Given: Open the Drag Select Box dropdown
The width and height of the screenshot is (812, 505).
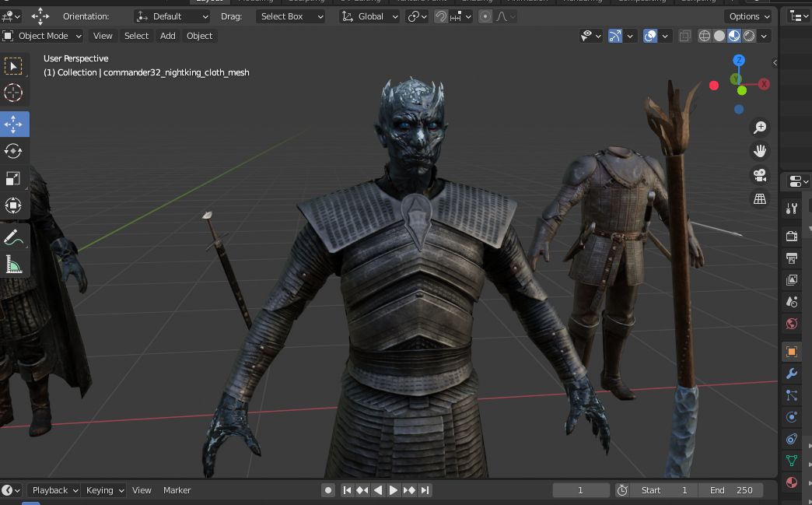Looking at the screenshot, I should pos(291,16).
